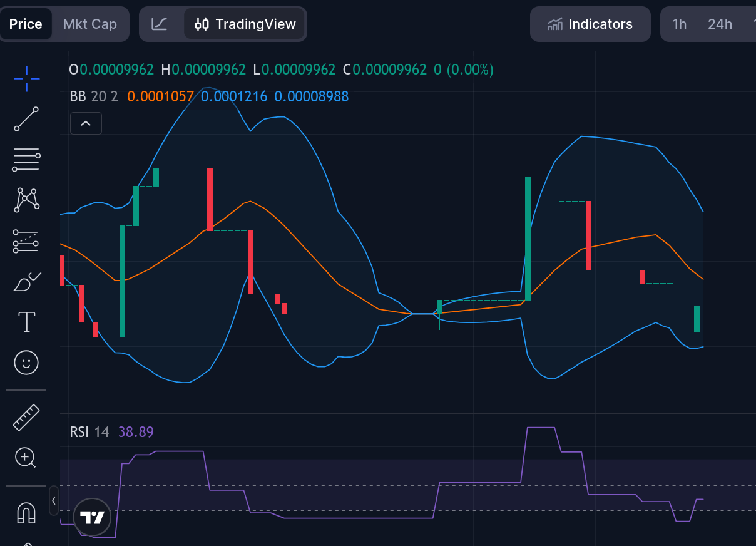The height and width of the screenshot is (546, 756).
Task: Collapse the indicator legend chevron
Action: click(x=86, y=123)
